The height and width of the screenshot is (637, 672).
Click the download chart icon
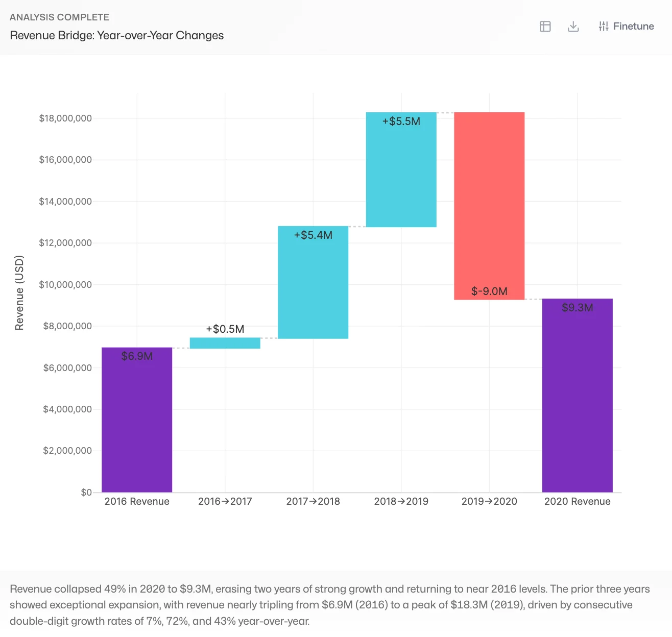point(573,26)
